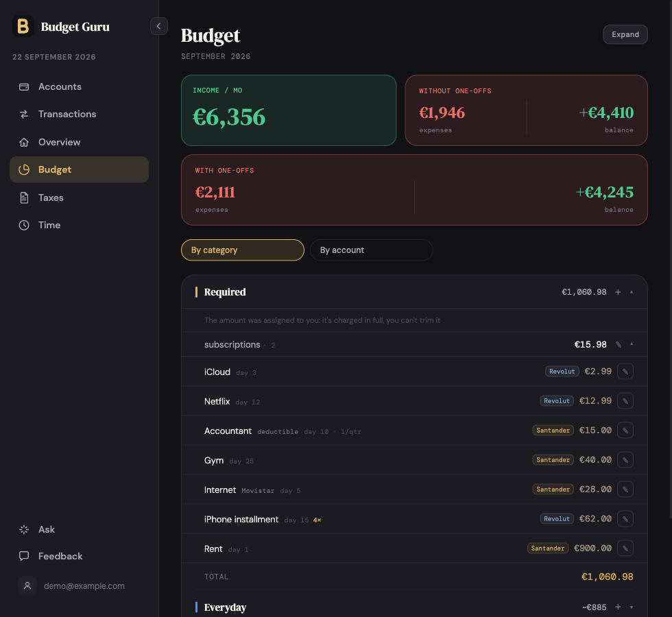Click Santander tag on Accountant row
The image size is (672, 617).
pos(553,431)
